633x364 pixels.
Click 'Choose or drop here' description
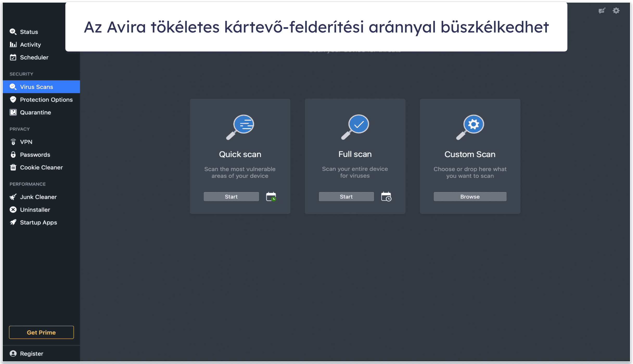(470, 172)
